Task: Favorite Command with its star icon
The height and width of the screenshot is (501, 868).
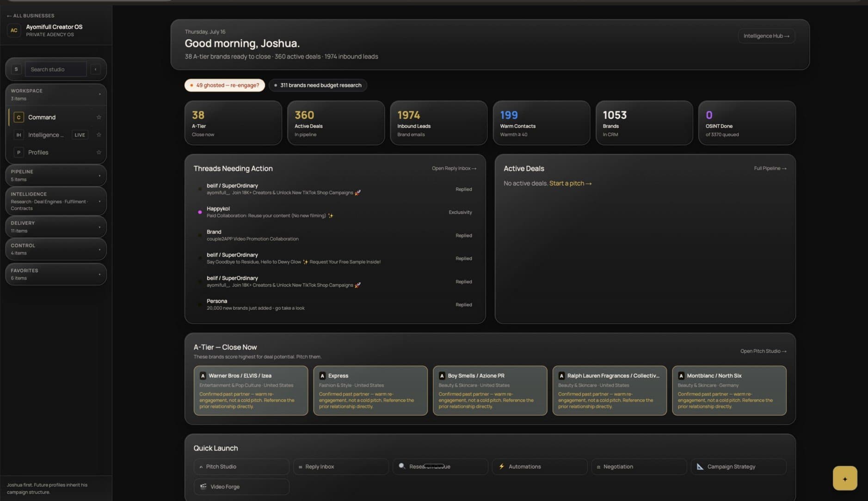Action: tap(98, 117)
